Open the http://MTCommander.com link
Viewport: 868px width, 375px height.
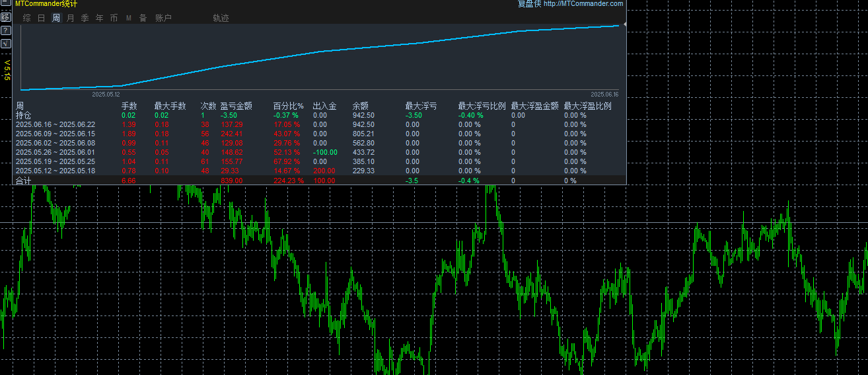(x=583, y=4)
